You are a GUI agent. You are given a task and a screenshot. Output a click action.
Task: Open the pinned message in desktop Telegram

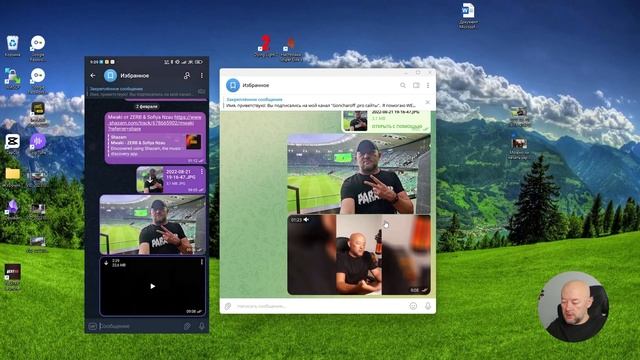[x=321, y=102]
